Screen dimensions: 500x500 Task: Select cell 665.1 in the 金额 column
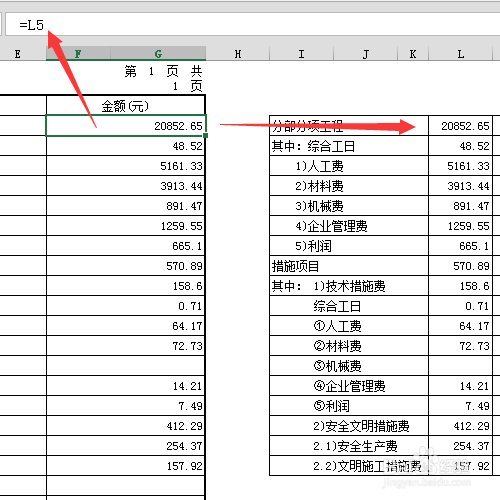[x=125, y=246]
